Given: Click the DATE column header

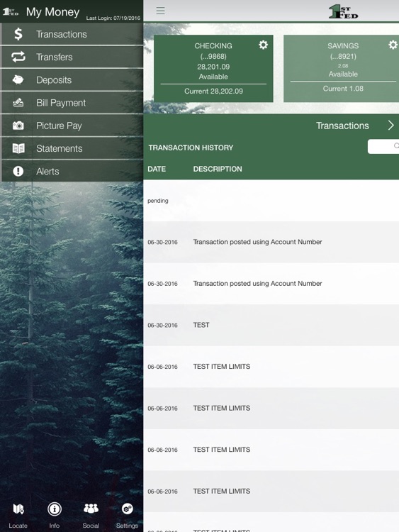Looking at the screenshot, I should pos(157,169).
